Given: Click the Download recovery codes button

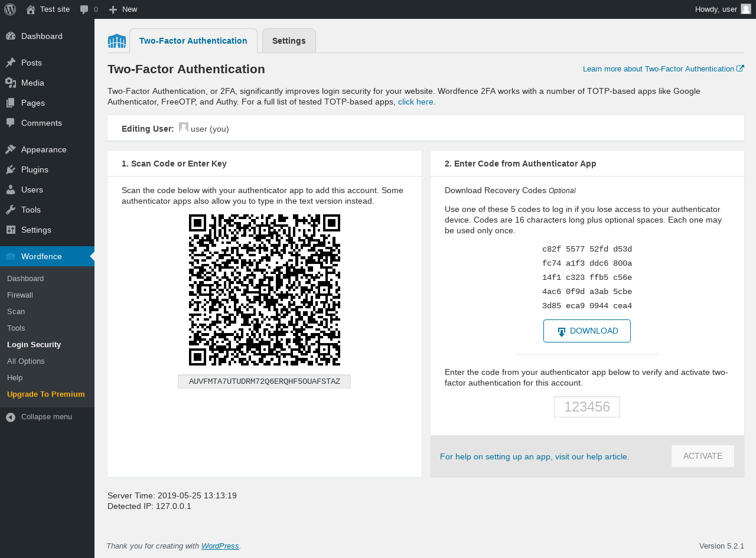Looking at the screenshot, I should click(587, 331).
